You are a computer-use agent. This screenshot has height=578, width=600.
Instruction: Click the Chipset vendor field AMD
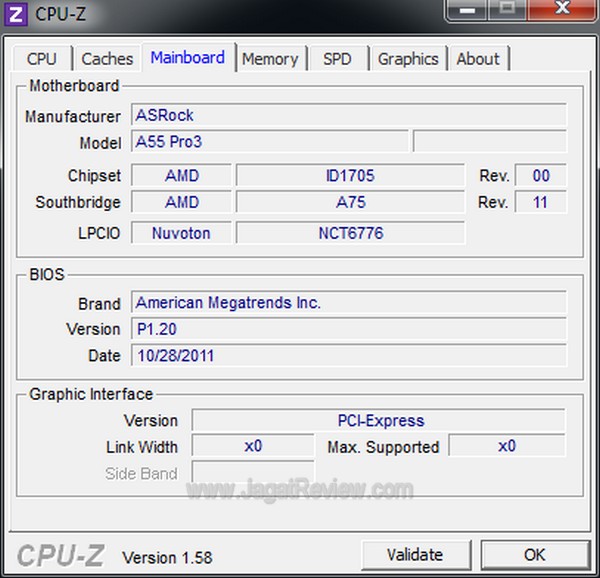[182, 176]
